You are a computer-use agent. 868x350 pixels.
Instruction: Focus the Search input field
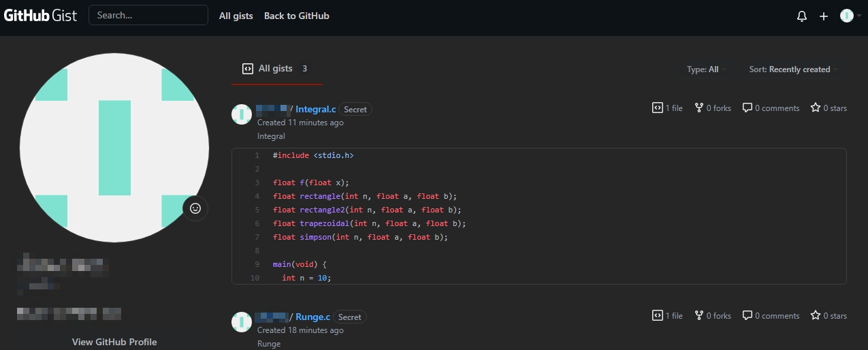click(x=148, y=15)
